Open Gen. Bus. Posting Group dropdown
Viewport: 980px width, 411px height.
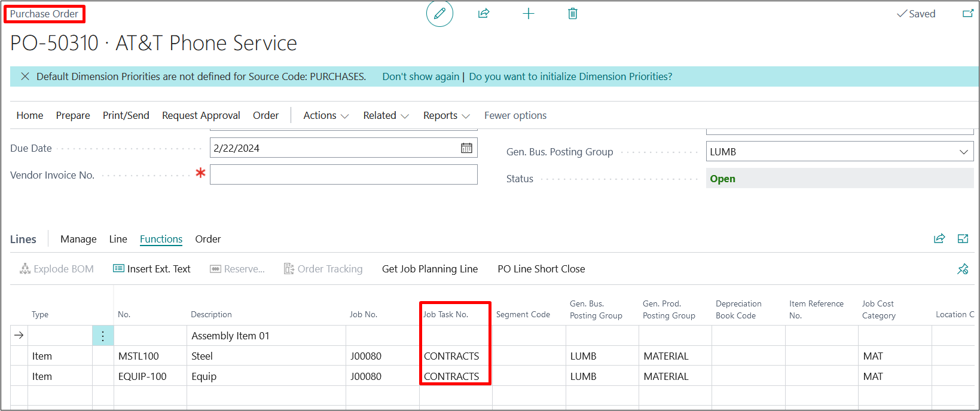963,152
